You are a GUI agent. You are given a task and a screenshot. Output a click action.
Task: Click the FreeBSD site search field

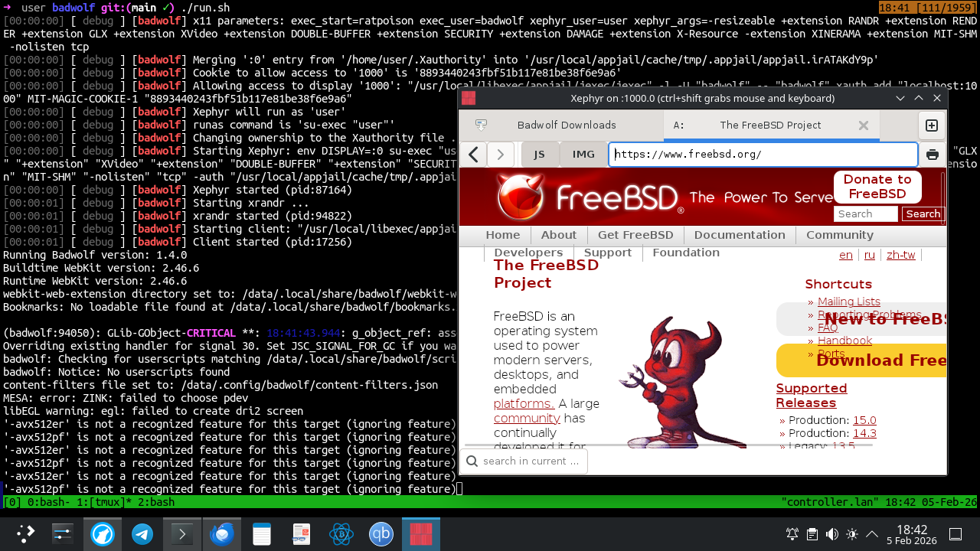coord(866,214)
